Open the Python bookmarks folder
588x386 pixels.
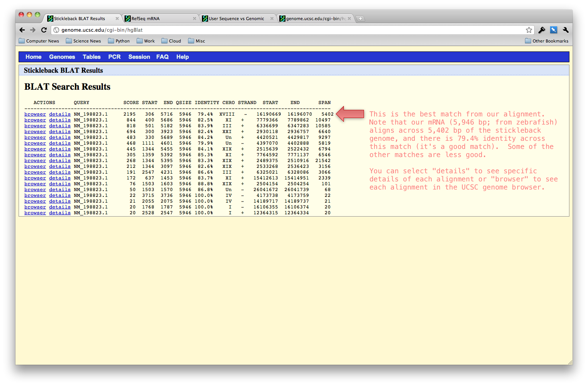tap(119, 41)
